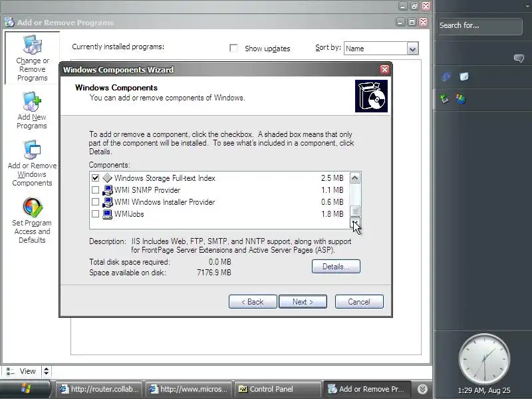The image size is (532, 399).
Task: Expand the sidebar top-right arrow
Action: pos(528,6)
